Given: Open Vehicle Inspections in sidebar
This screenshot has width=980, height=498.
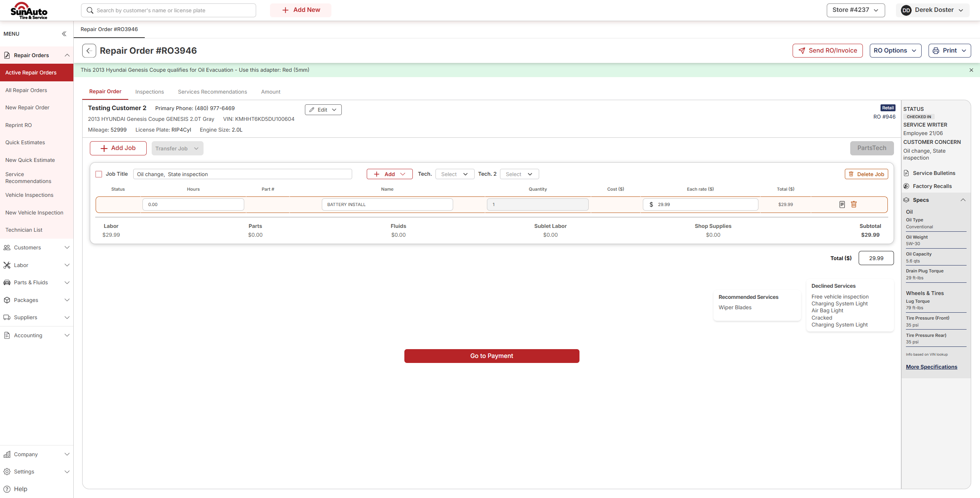Looking at the screenshot, I should point(29,195).
